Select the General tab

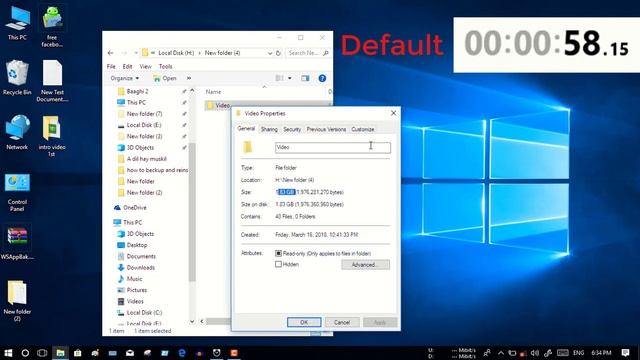click(246, 129)
